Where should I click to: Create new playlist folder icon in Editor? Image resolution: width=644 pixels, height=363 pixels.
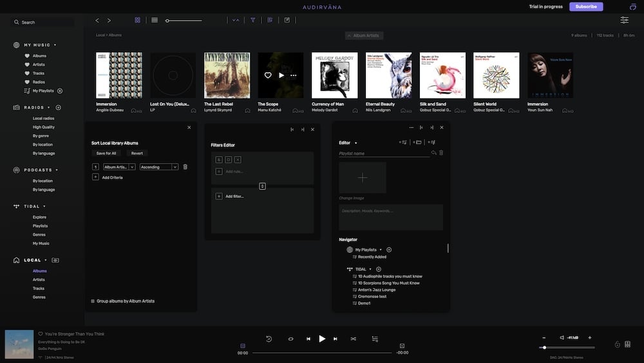(417, 142)
